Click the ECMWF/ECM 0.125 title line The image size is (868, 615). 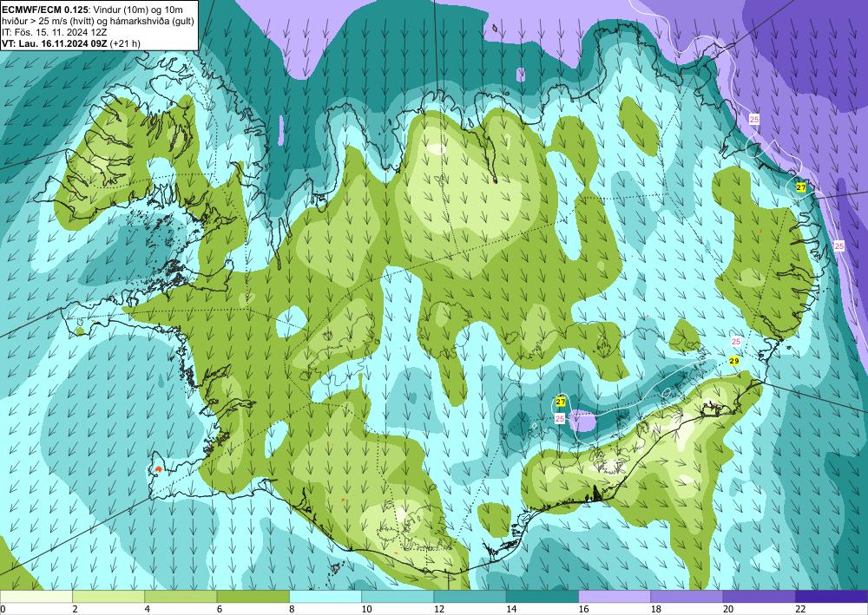pos(93,9)
